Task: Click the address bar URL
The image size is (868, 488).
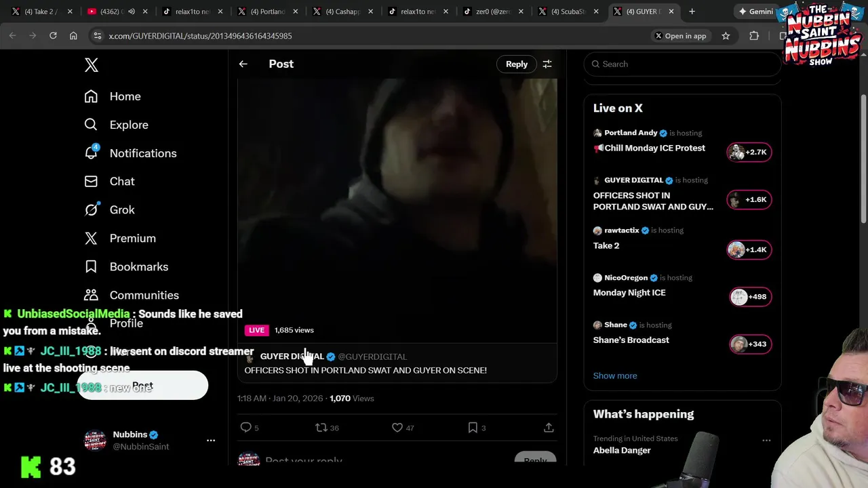Action: [x=200, y=36]
